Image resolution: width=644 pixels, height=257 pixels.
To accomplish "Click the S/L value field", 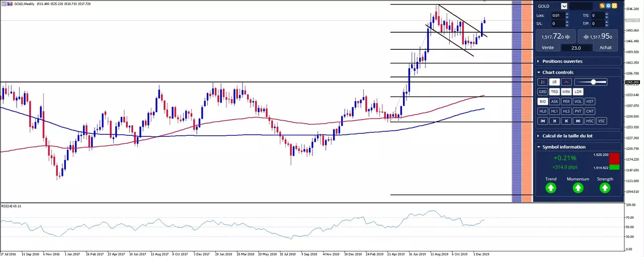I will pyautogui.click(x=558, y=24).
